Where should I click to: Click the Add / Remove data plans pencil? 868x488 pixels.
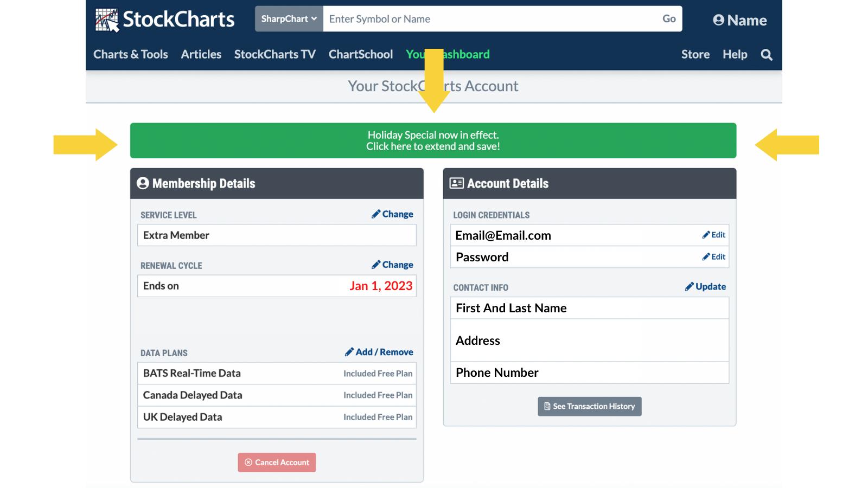[349, 352]
